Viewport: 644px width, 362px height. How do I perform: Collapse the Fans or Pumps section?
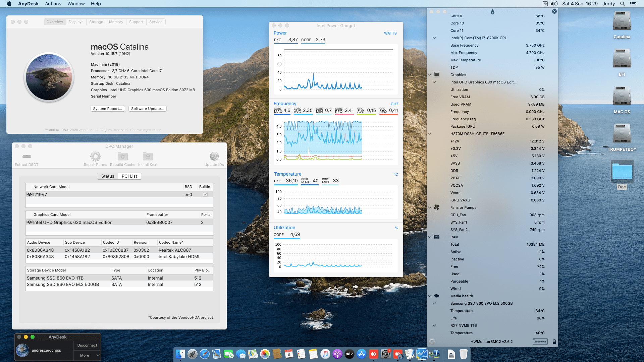pyautogui.click(x=430, y=207)
